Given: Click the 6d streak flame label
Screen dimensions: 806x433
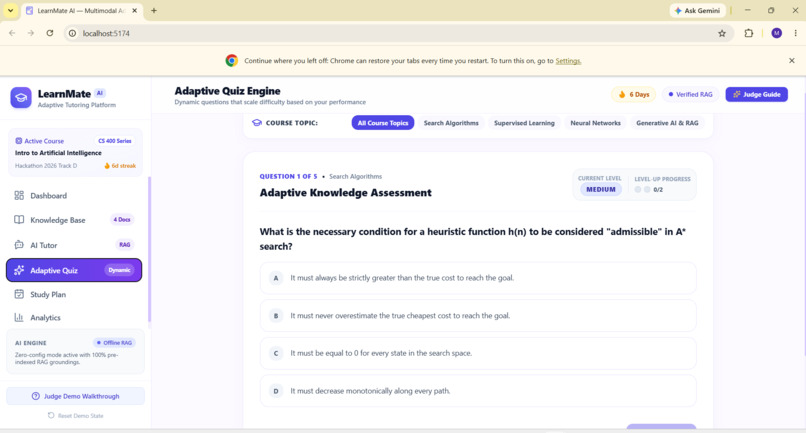Looking at the screenshot, I should click(120, 166).
